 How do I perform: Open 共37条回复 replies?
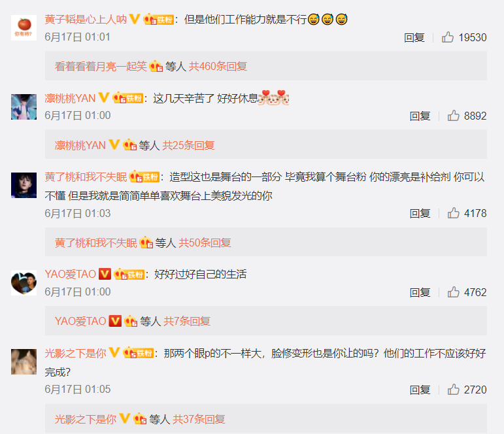point(199,419)
